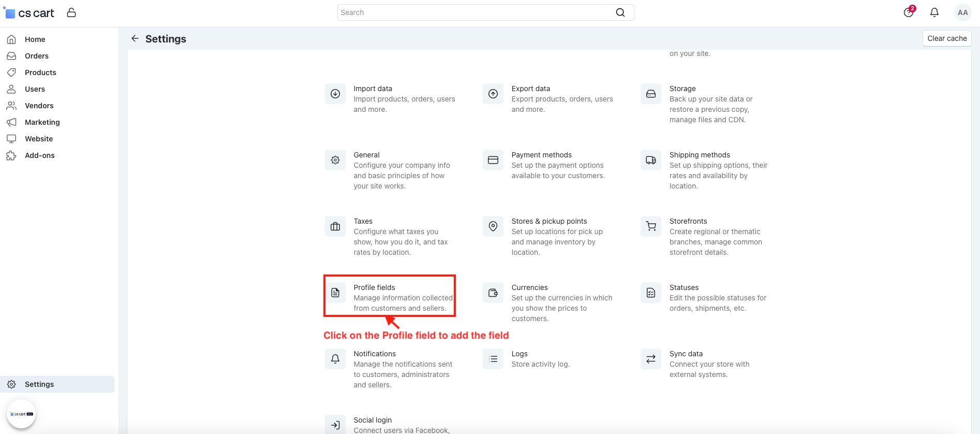Click the Export data upload icon
Viewport: 980px width, 434px height.
click(x=493, y=94)
